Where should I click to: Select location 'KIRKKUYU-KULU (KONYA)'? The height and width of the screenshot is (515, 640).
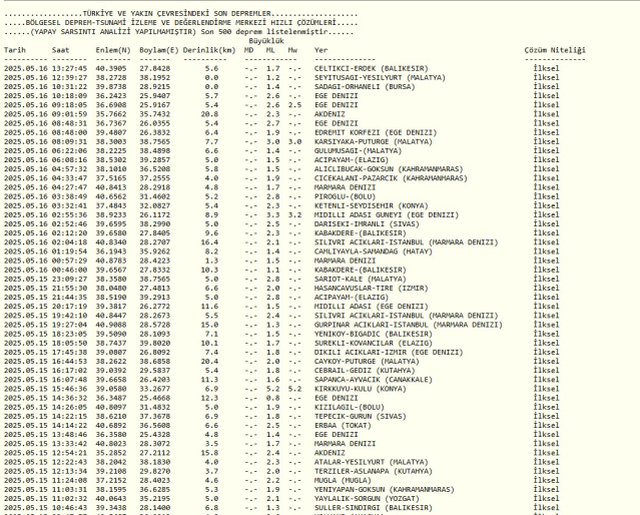pyautogui.click(x=360, y=389)
